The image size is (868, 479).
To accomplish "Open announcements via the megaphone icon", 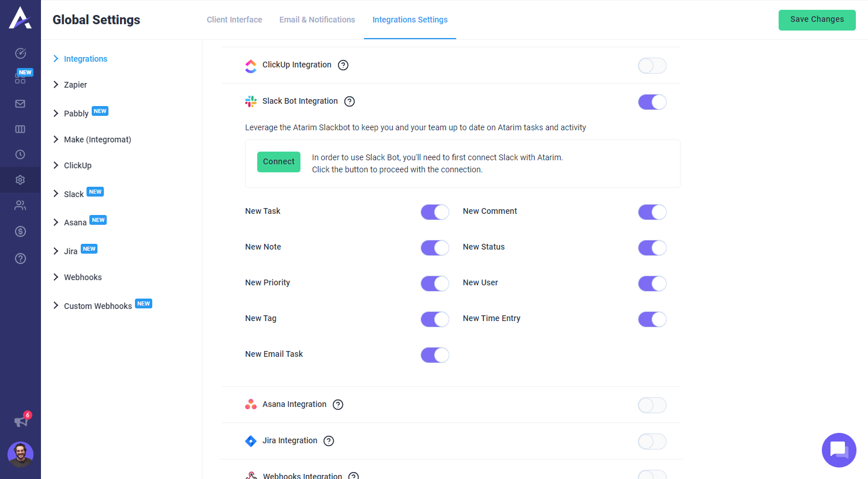I will coord(20,420).
